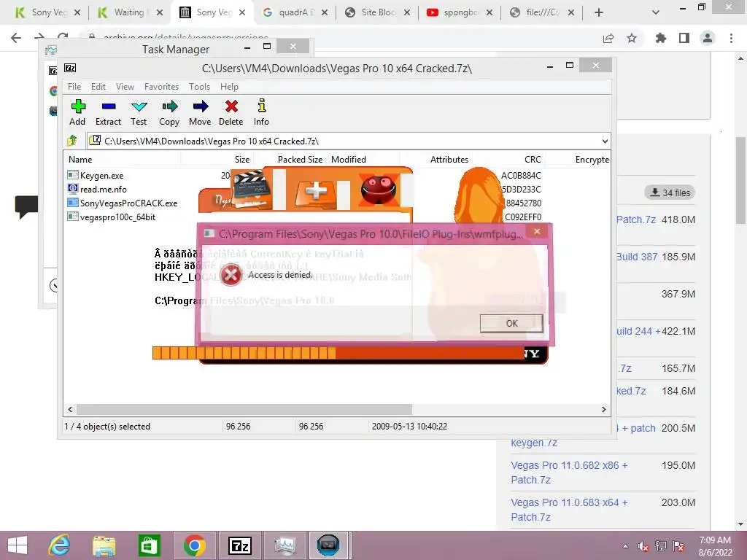
Task: Click the 7-Zip horizontal scrollbar right arrow
Action: point(603,409)
